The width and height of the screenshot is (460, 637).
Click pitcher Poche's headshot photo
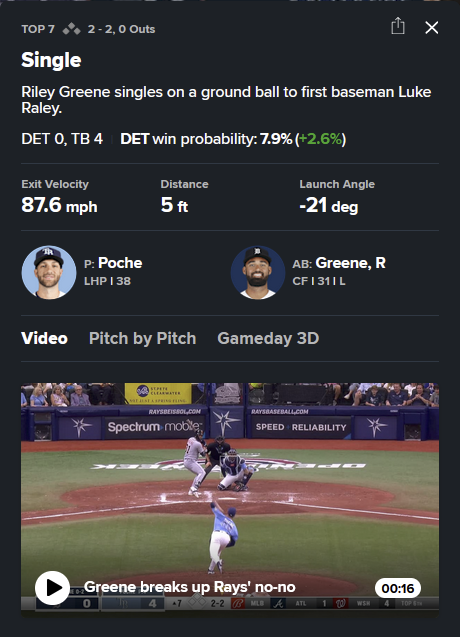[49, 273]
